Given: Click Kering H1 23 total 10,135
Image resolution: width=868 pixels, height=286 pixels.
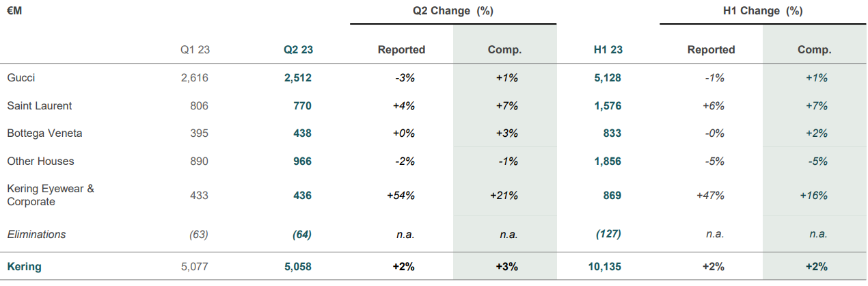Looking at the screenshot, I should pyautogui.click(x=605, y=267).
